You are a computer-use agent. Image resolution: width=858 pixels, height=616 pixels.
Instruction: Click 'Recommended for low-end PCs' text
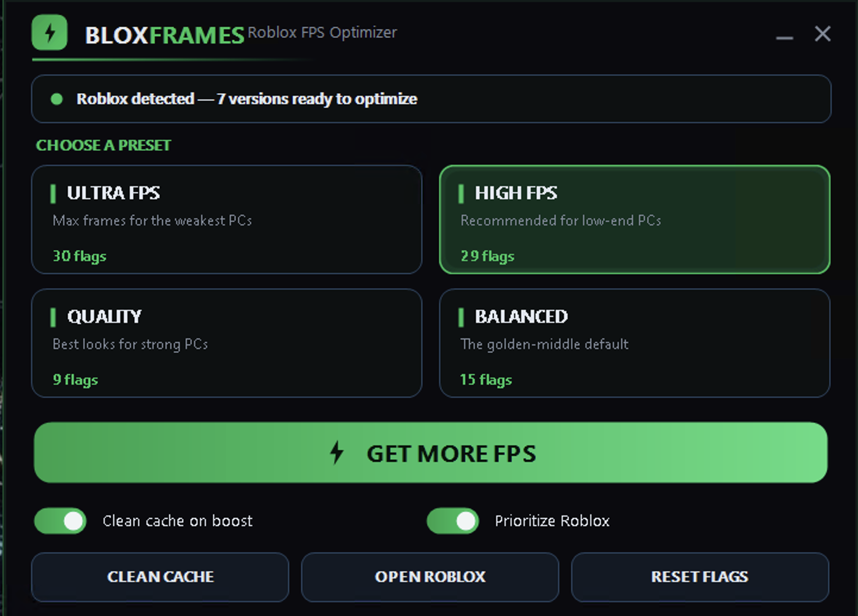pyautogui.click(x=561, y=221)
